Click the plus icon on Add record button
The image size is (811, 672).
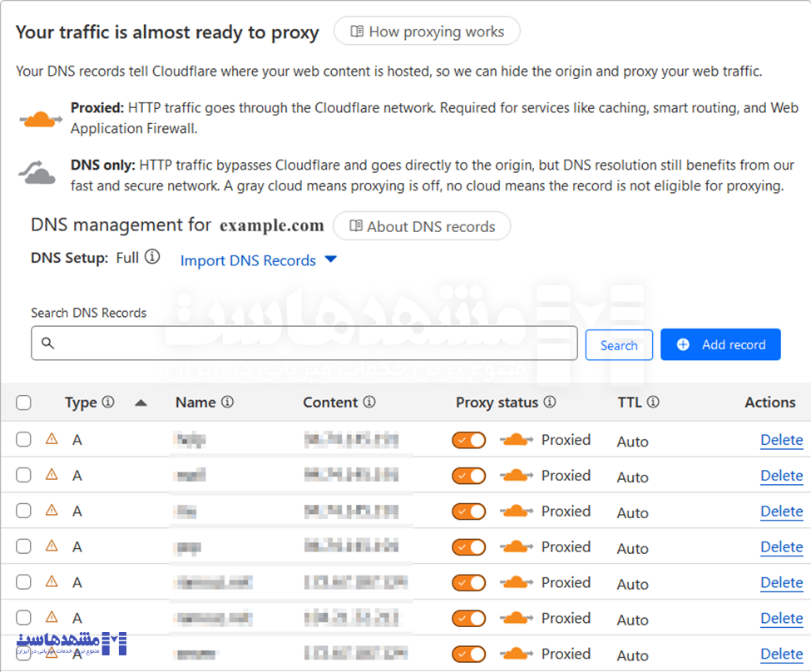(684, 343)
